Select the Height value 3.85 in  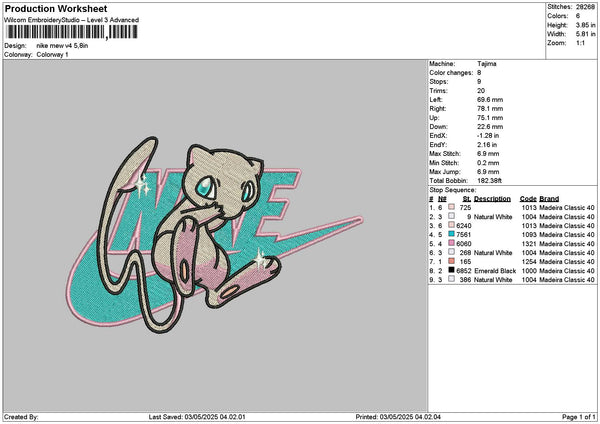(x=585, y=25)
